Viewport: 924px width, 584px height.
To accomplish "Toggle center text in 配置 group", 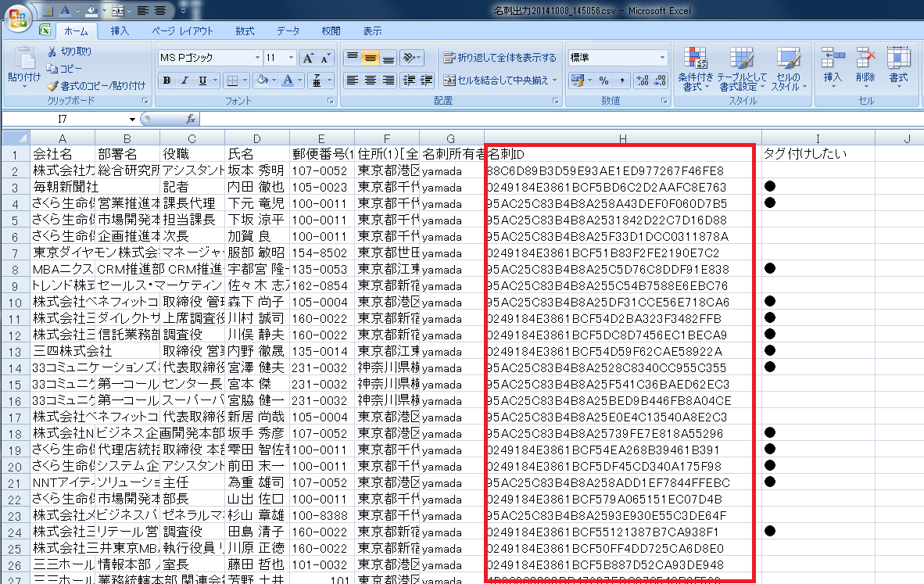I will [370, 81].
